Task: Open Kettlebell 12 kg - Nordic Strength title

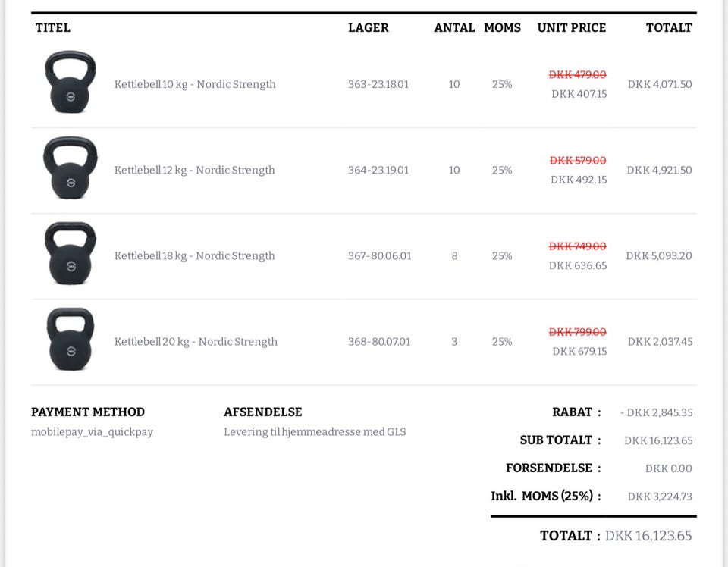Action: pyautogui.click(x=195, y=170)
